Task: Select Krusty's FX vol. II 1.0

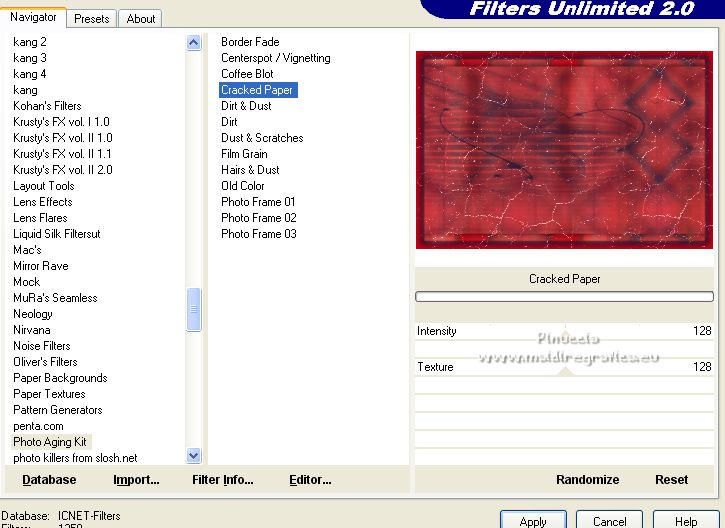Action: (x=62, y=138)
